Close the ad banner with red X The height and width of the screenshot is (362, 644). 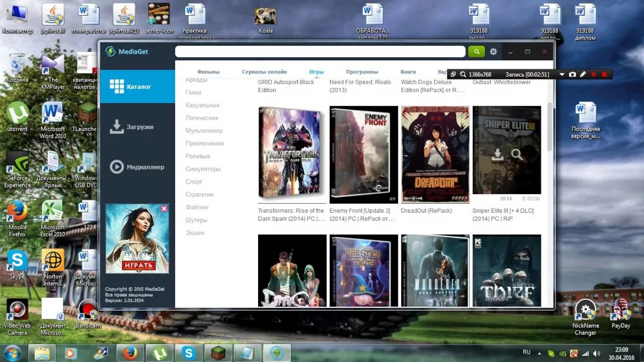[x=164, y=208]
